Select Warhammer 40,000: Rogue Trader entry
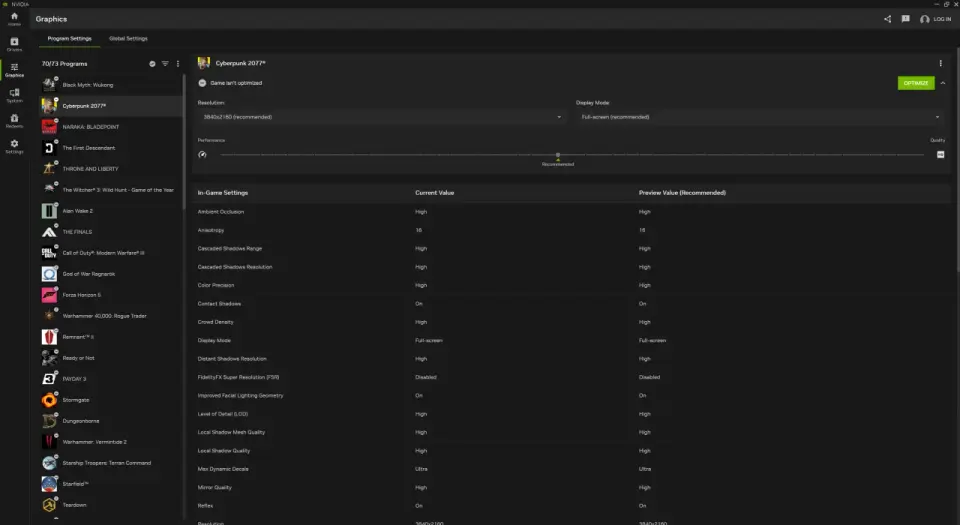This screenshot has height=525, width=960. point(110,316)
